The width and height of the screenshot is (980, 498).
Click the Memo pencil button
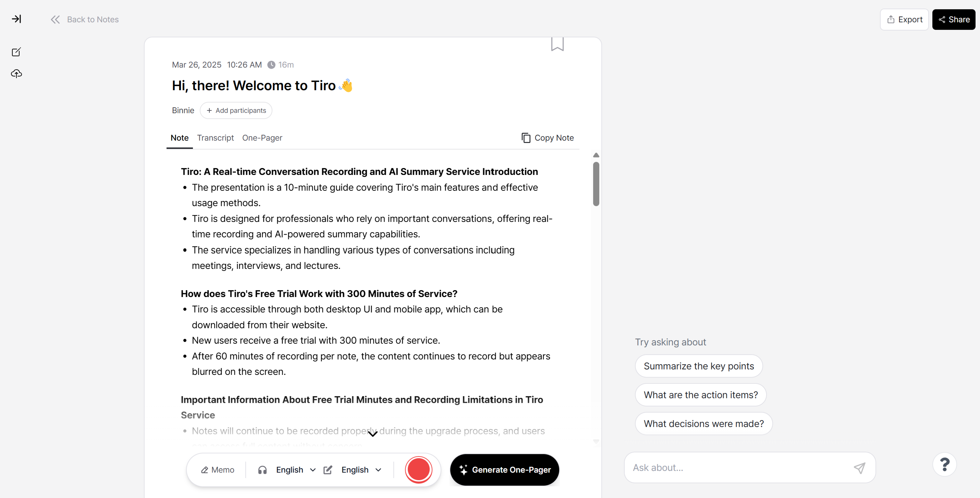(218, 470)
